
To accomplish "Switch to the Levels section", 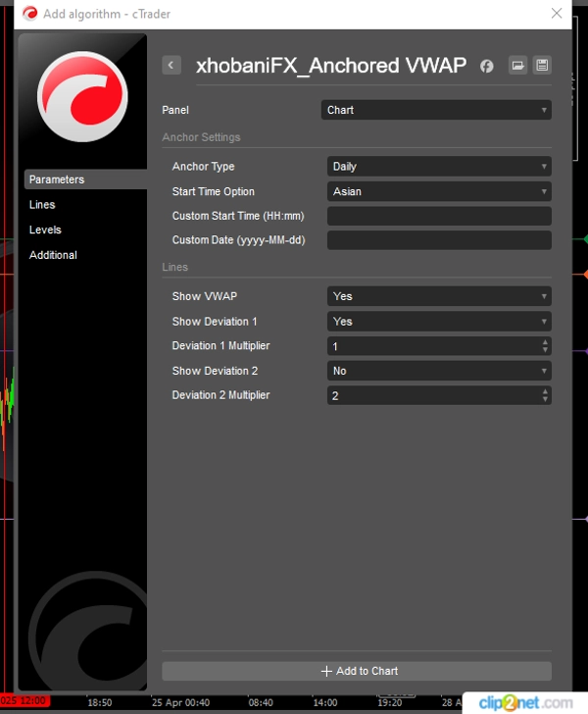I will [x=45, y=229].
